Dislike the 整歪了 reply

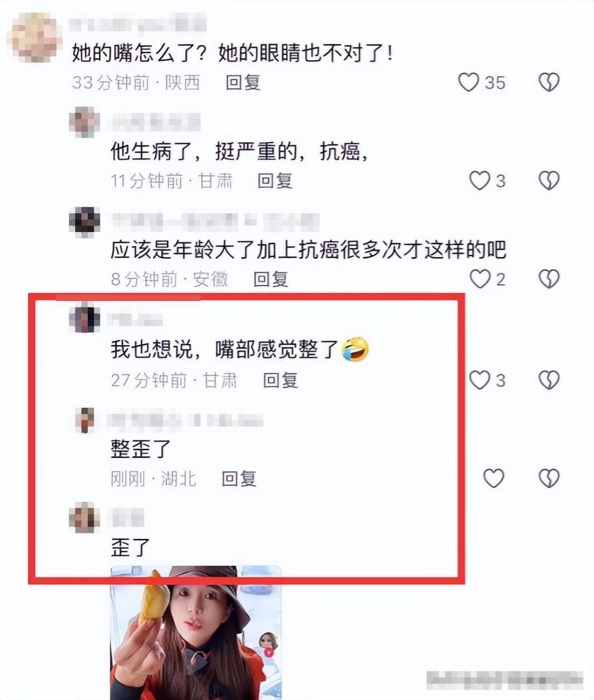pyautogui.click(x=549, y=478)
